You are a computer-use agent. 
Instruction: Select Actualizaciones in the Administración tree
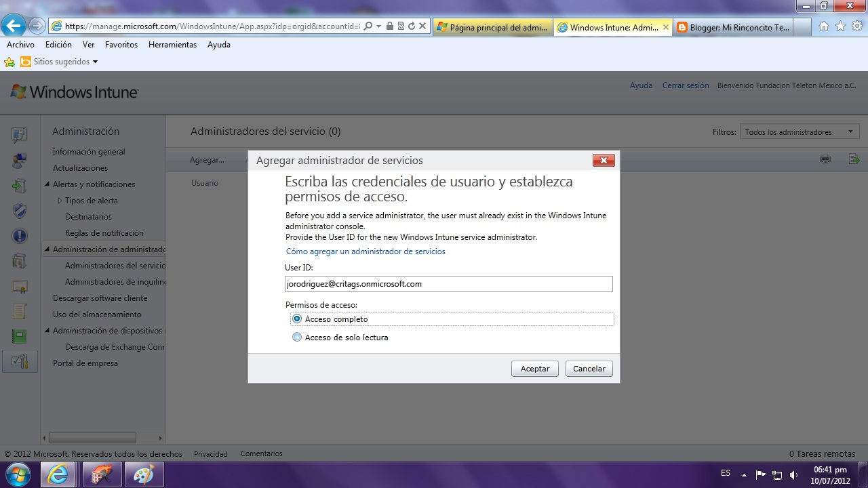[80, 168]
